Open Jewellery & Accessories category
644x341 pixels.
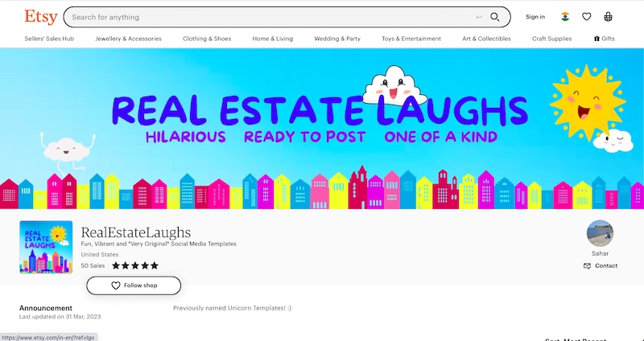129,39
